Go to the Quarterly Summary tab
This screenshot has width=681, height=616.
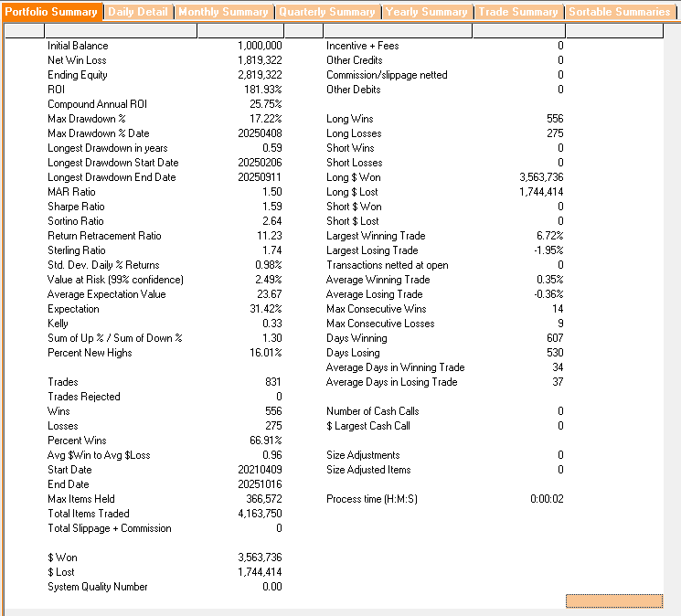[x=326, y=12]
